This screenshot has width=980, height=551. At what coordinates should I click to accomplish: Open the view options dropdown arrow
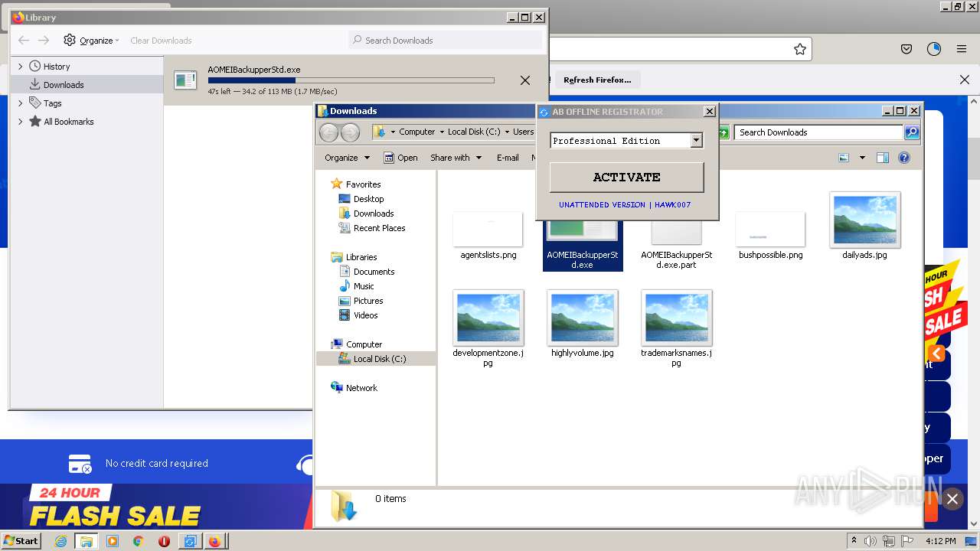coord(862,158)
